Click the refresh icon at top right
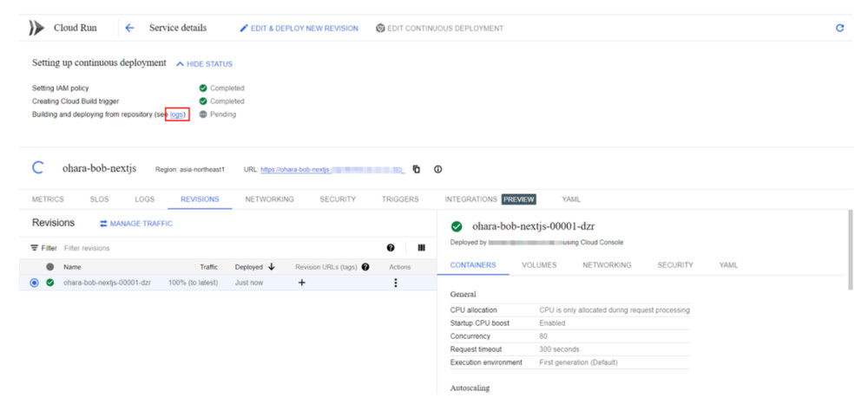Viewport: 868px width, 404px height. [x=839, y=28]
